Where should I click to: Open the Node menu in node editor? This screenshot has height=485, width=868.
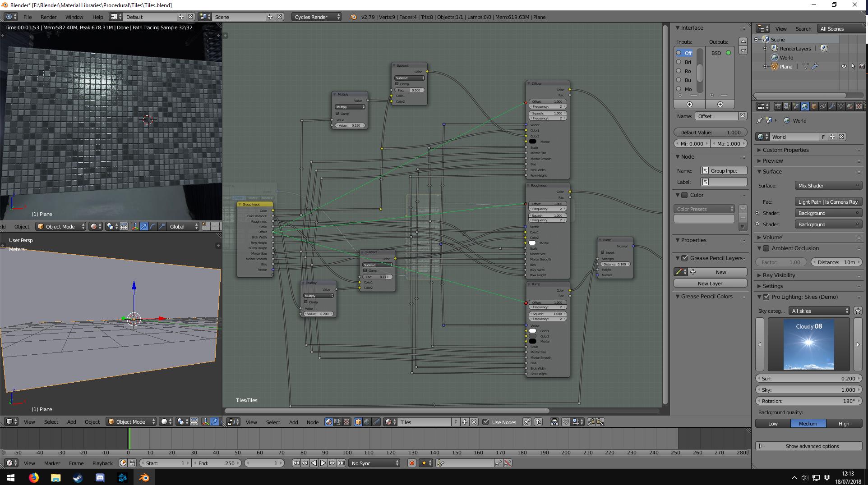pyautogui.click(x=313, y=422)
